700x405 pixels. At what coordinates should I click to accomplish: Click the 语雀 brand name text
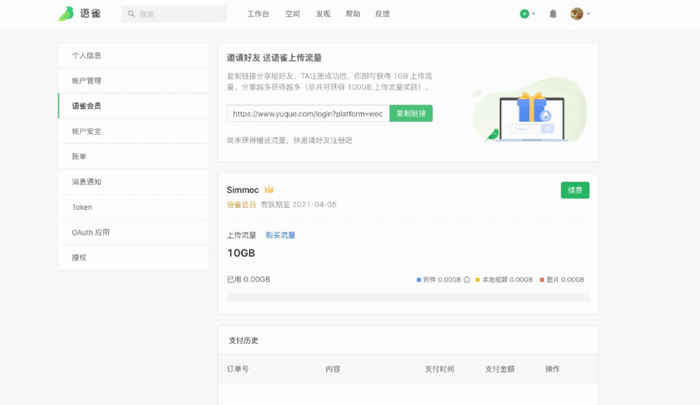[91, 13]
